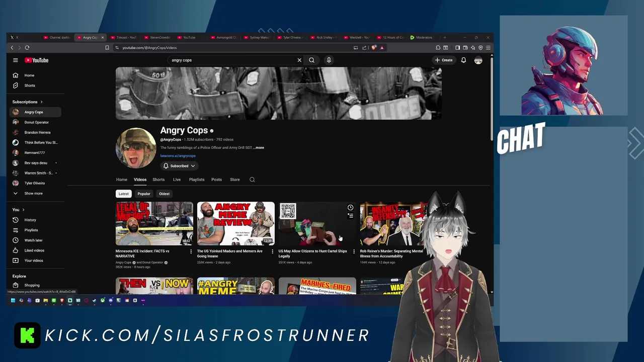Click the YouTube logo

click(x=37, y=60)
